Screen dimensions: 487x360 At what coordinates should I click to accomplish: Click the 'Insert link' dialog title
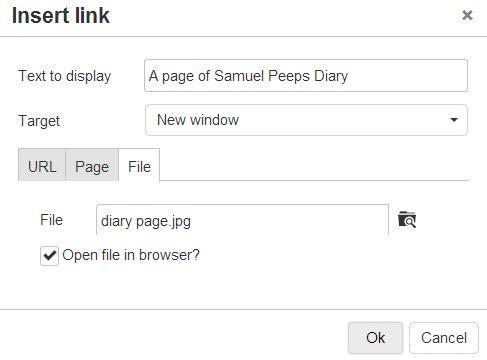(x=61, y=16)
